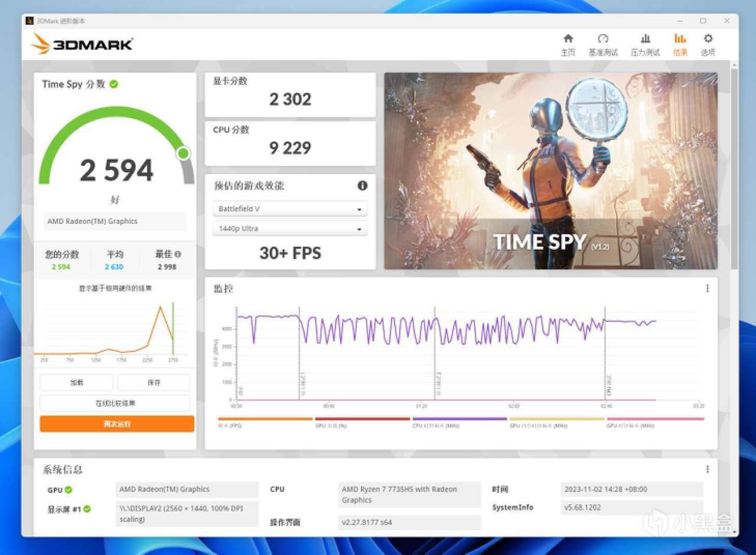Viewport: 756px width, 555px height.
Task: Click AMD Radeon(TM) Graphics label under the gauge
Action: pyautogui.click(x=115, y=221)
